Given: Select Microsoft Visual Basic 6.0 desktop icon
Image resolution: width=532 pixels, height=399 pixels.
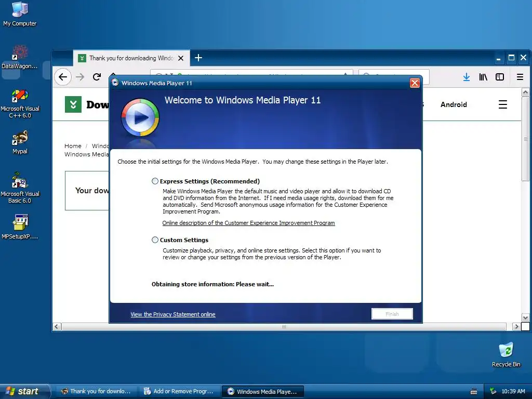Looking at the screenshot, I should point(20,188).
